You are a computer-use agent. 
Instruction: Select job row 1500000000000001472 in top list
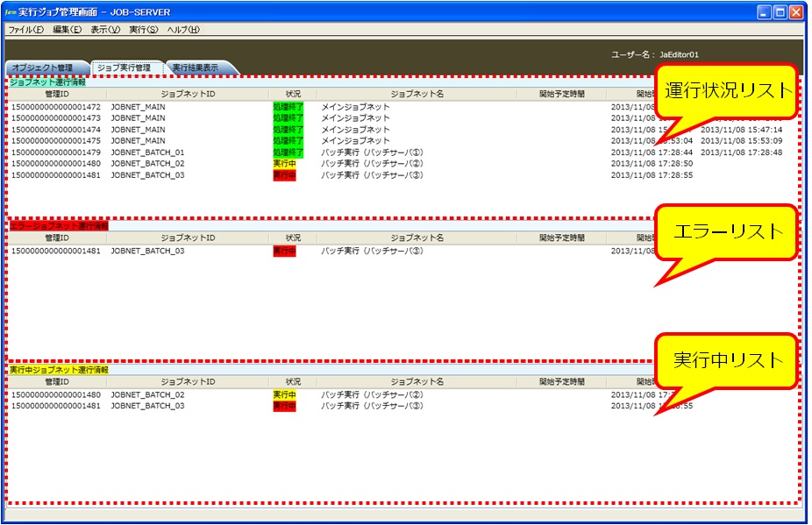click(x=55, y=107)
